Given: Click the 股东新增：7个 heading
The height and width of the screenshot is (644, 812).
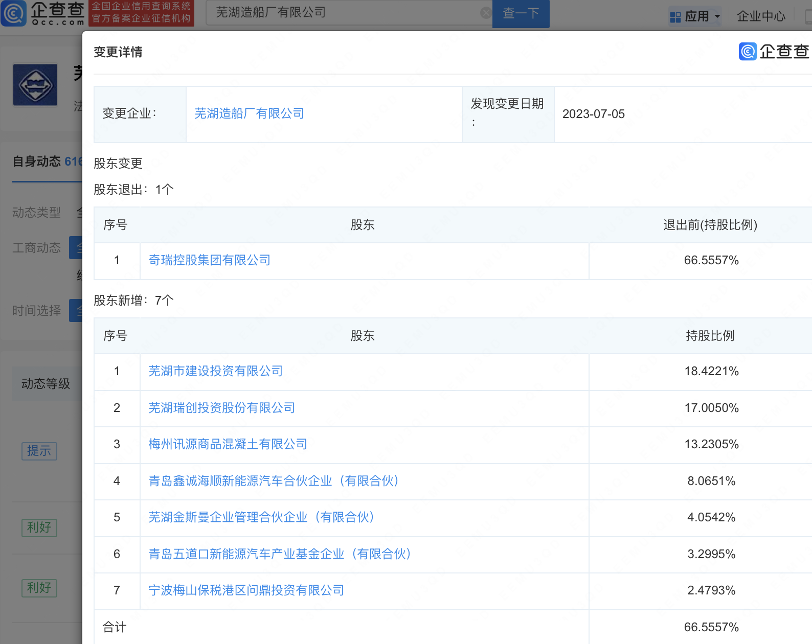Looking at the screenshot, I should (x=133, y=301).
